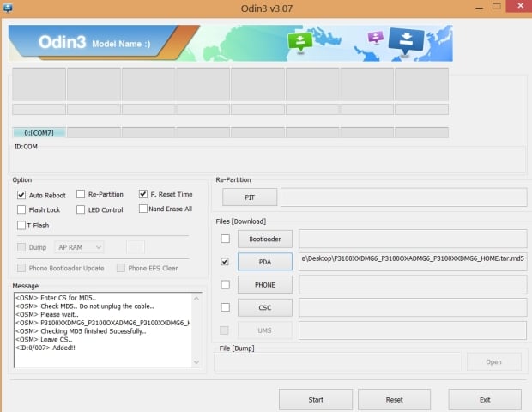Click the '<OSM> Leave CS..' log line
The image size is (532, 412).
[x=44, y=339]
